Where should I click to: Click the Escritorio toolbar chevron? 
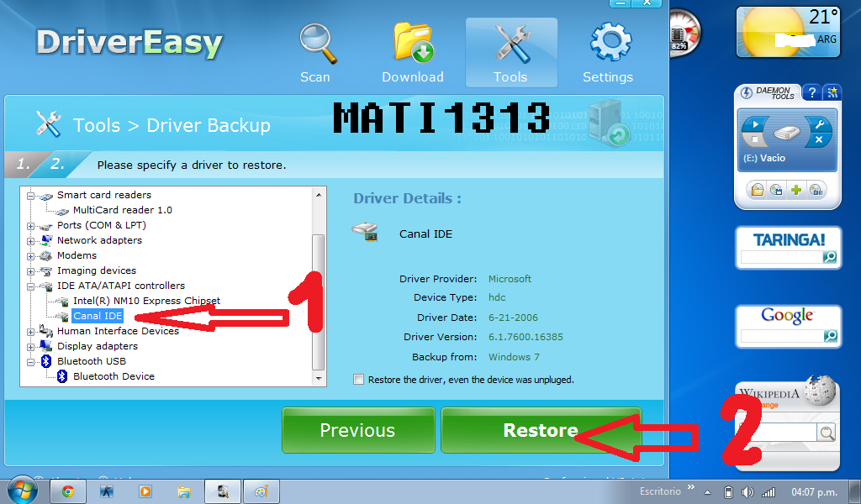691,487
